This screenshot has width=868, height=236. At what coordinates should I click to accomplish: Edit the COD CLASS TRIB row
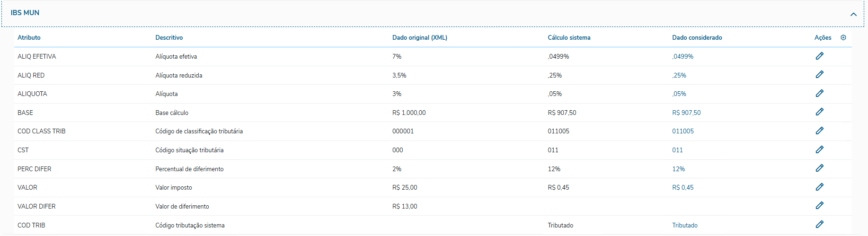coord(820,131)
